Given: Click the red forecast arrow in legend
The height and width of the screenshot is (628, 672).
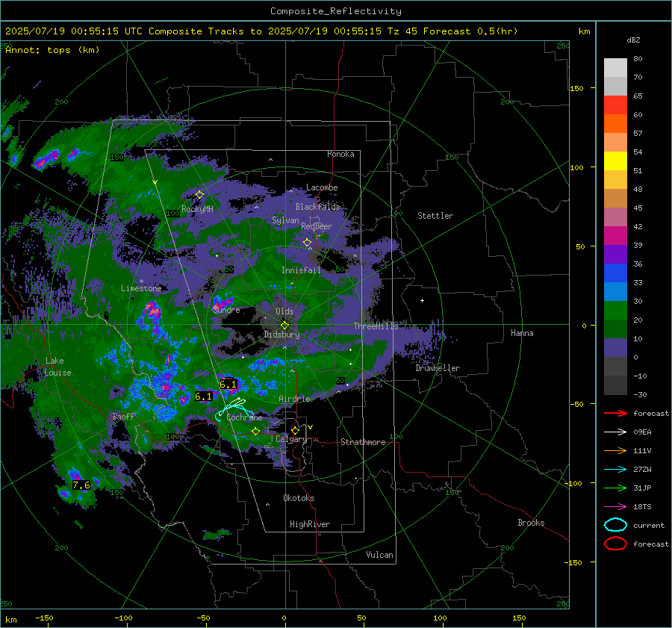Looking at the screenshot, I should click(x=615, y=413).
